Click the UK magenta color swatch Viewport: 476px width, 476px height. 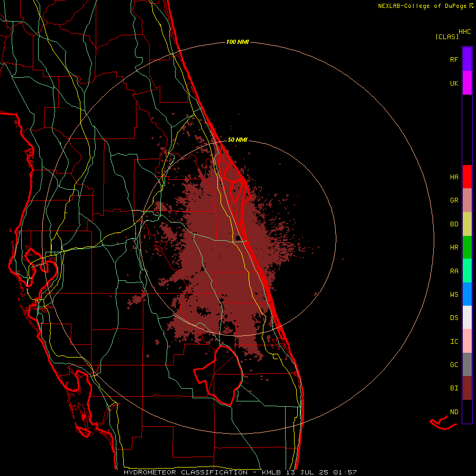[x=467, y=83]
